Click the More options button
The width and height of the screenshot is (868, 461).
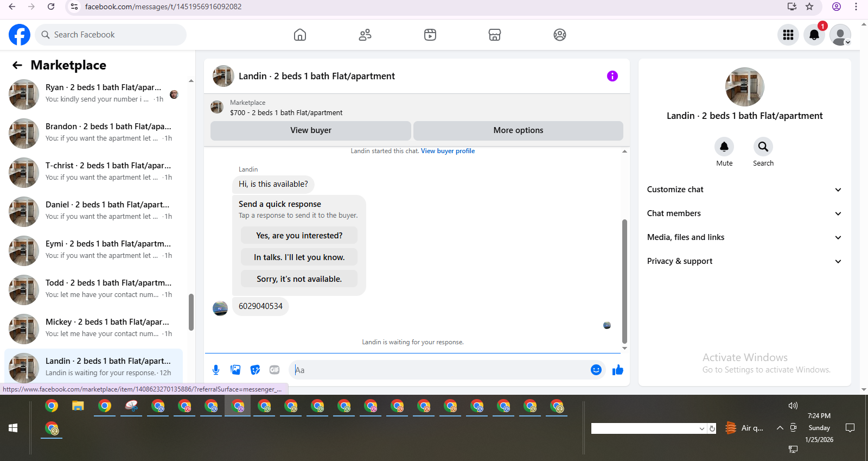(518, 130)
